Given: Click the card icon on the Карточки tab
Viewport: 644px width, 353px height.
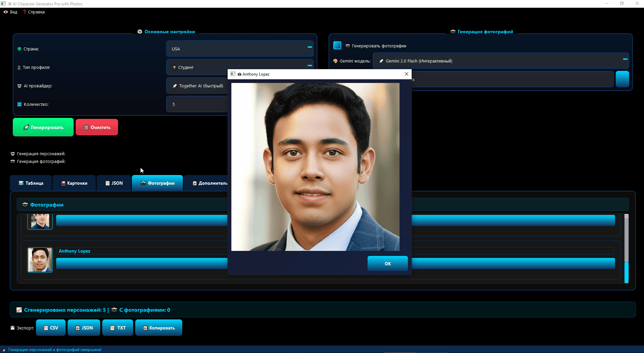Looking at the screenshot, I should pyautogui.click(x=63, y=183).
